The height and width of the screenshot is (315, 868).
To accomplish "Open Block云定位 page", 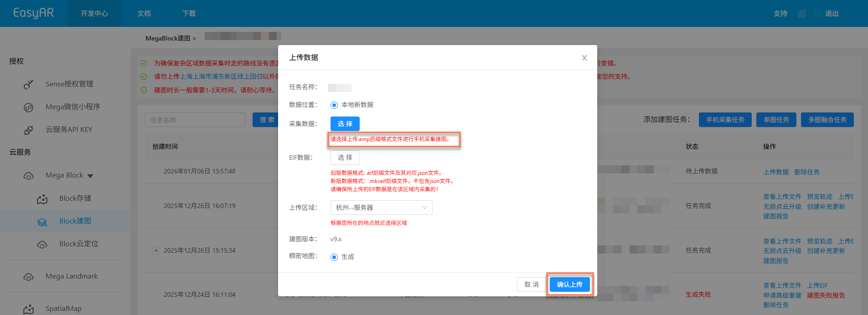I will tap(79, 244).
